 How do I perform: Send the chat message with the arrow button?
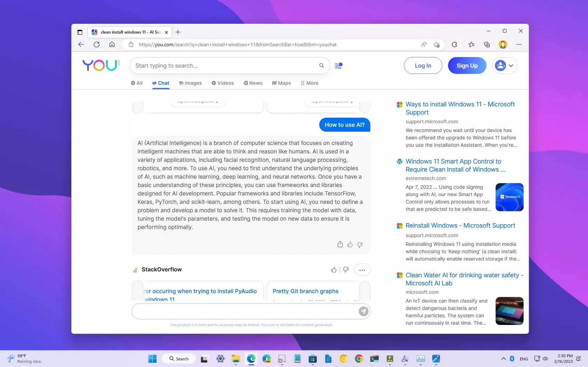click(x=364, y=311)
